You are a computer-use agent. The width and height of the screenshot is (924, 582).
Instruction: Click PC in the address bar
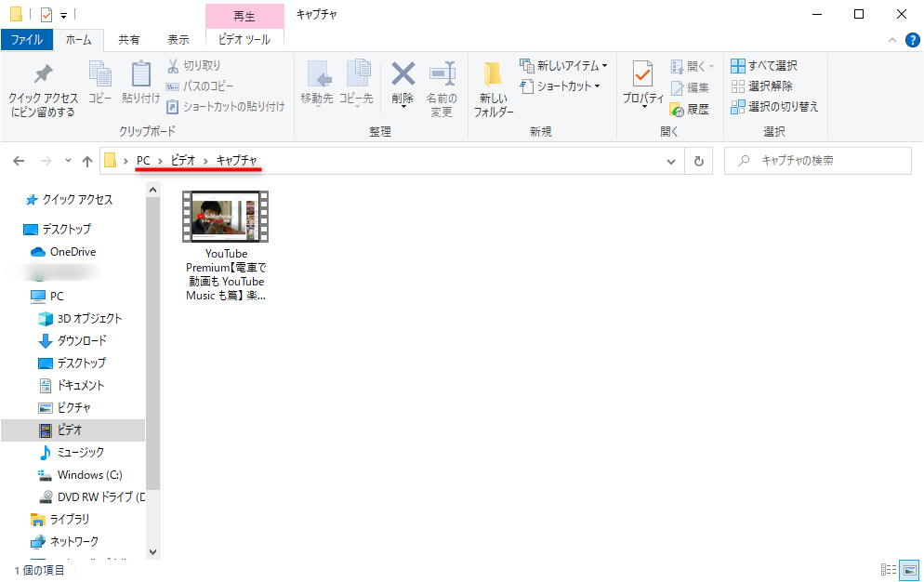(143, 161)
